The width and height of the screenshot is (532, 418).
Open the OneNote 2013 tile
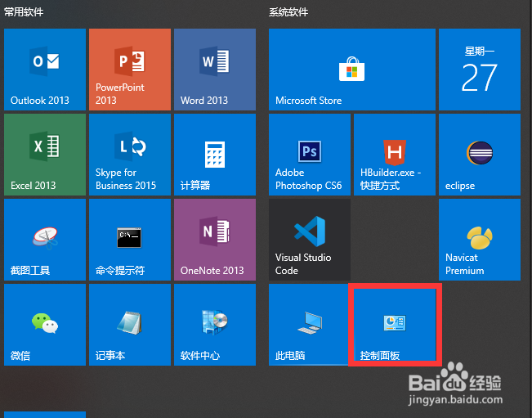point(215,240)
